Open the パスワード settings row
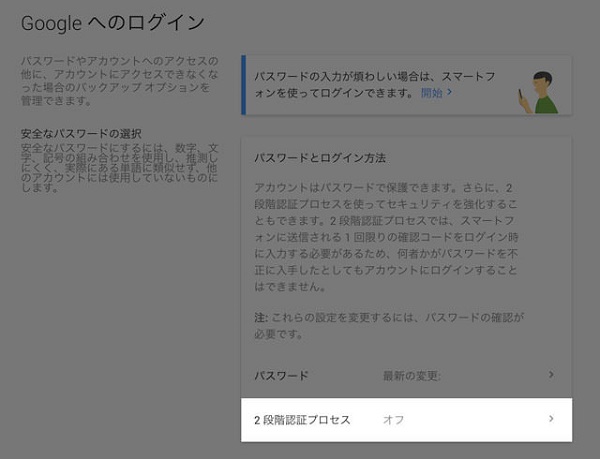Image resolution: width=600 pixels, height=459 pixels. point(406,375)
